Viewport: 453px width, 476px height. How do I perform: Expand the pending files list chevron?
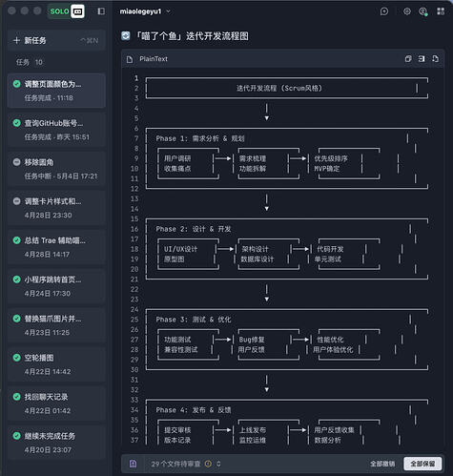(218, 464)
